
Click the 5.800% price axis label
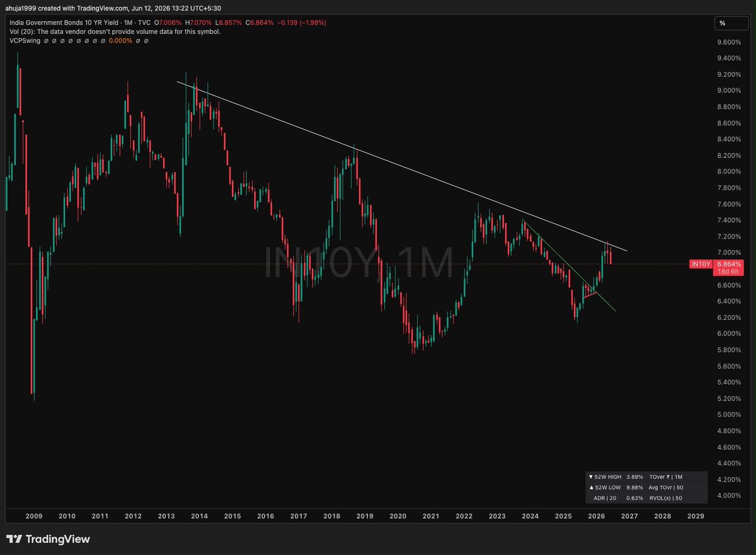pos(729,350)
